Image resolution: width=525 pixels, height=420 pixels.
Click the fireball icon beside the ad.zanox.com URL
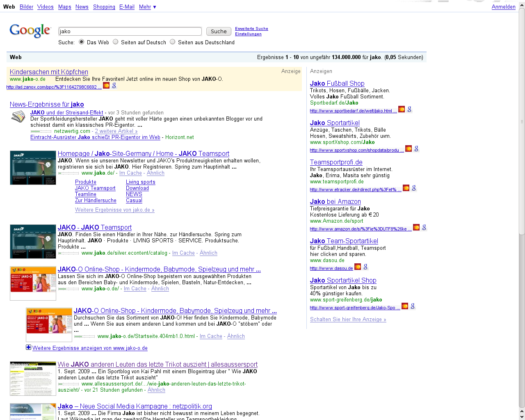(x=106, y=85)
